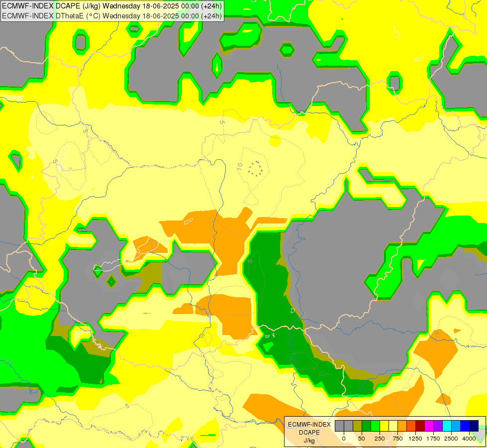Select the red-orange legend swatch
487x448 pixels.
pyautogui.click(x=411, y=426)
